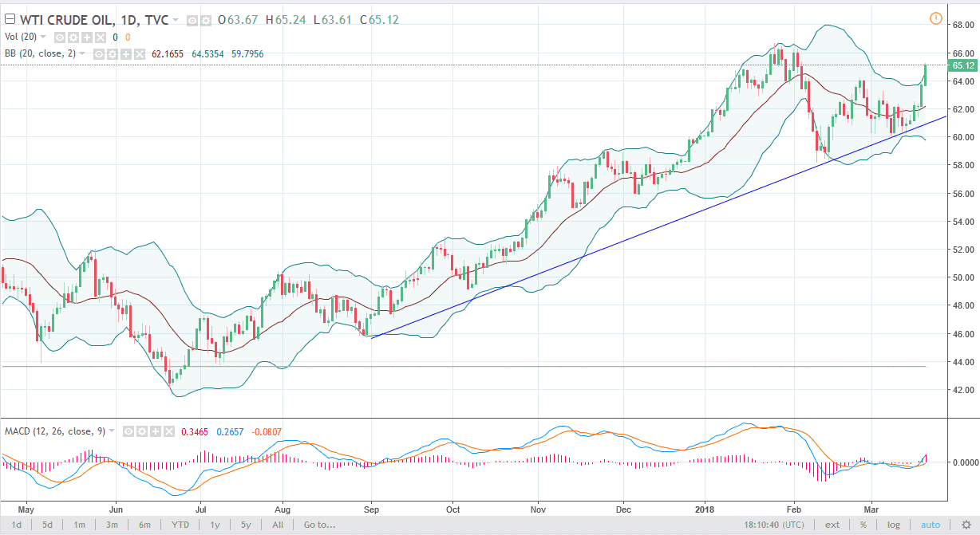
Task: Disable auto scaling in the bottom toolbar
Action: 930,525
